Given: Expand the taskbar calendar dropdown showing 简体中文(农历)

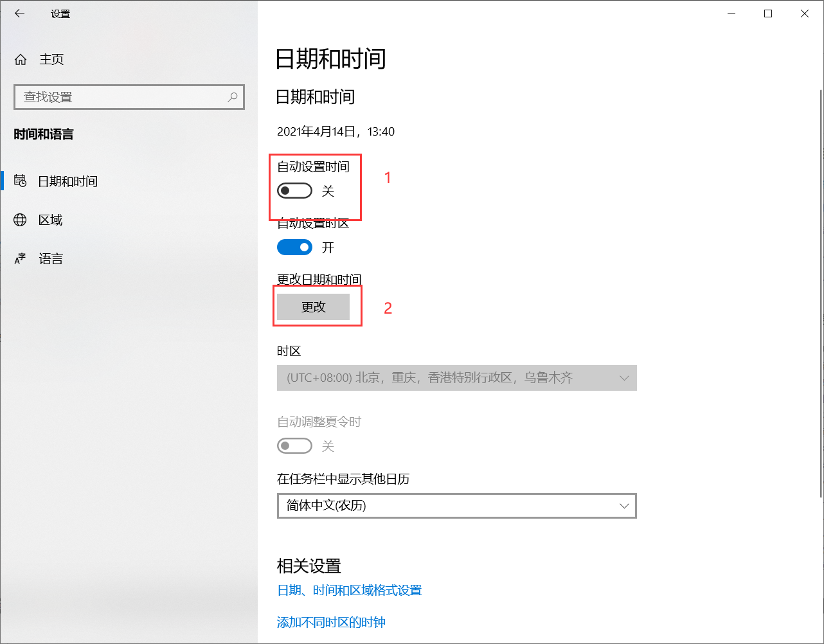Looking at the screenshot, I should tap(456, 506).
